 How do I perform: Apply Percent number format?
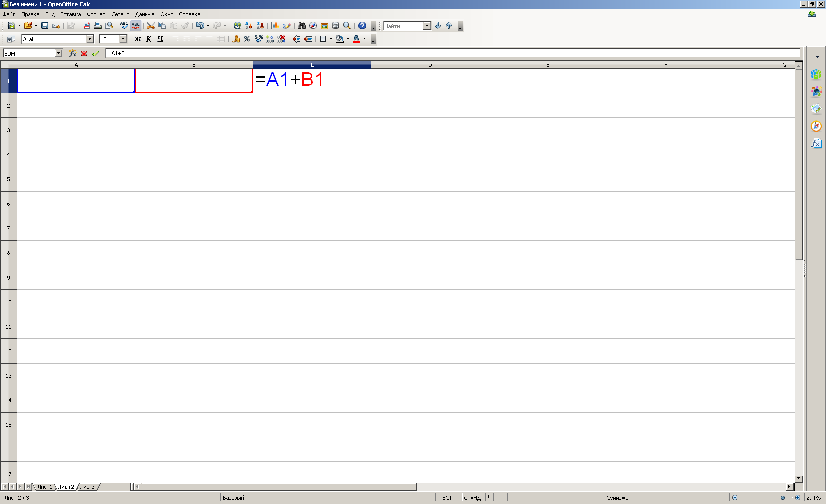tap(247, 39)
